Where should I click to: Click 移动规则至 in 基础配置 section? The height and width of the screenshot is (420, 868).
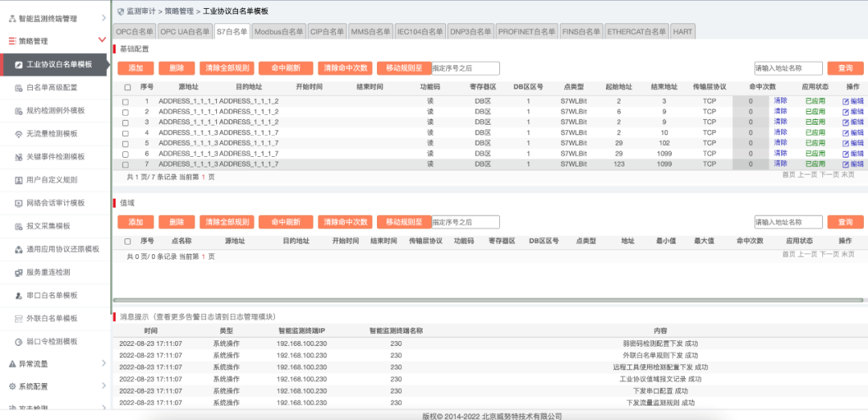coord(404,68)
